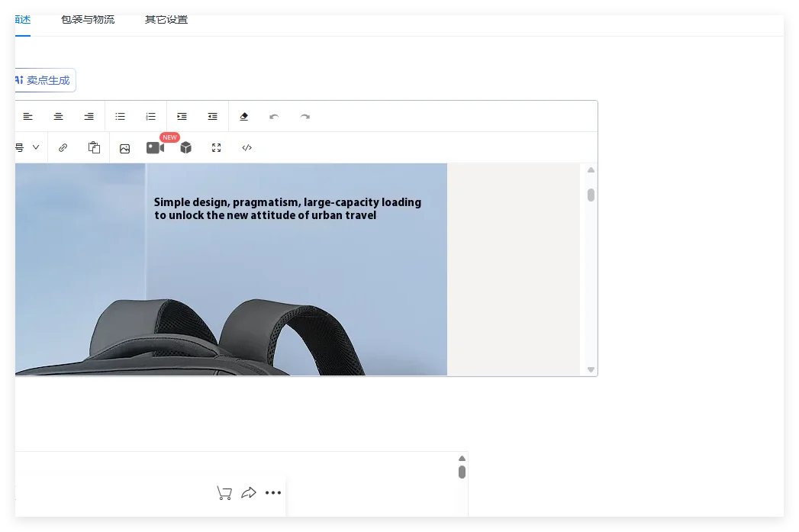Insert a bulleted list
This screenshot has width=799, height=532.
(x=121, y=117)
